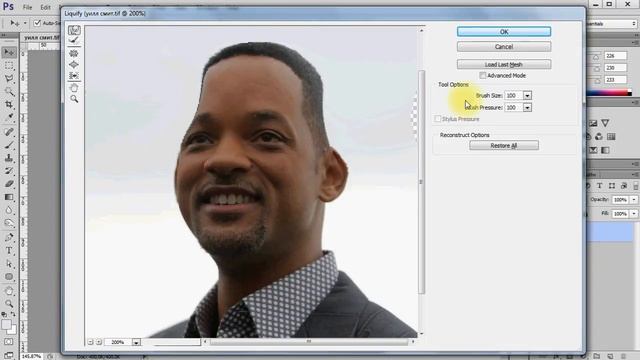Filter layers by type using T icon

(x=600, y=186)
